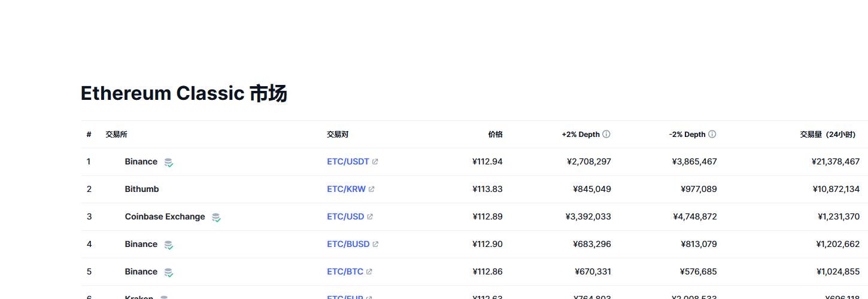This screenshot has width=868, height=299.
Task: Open the Coinbase Exchange page
Action: [165, 216]
